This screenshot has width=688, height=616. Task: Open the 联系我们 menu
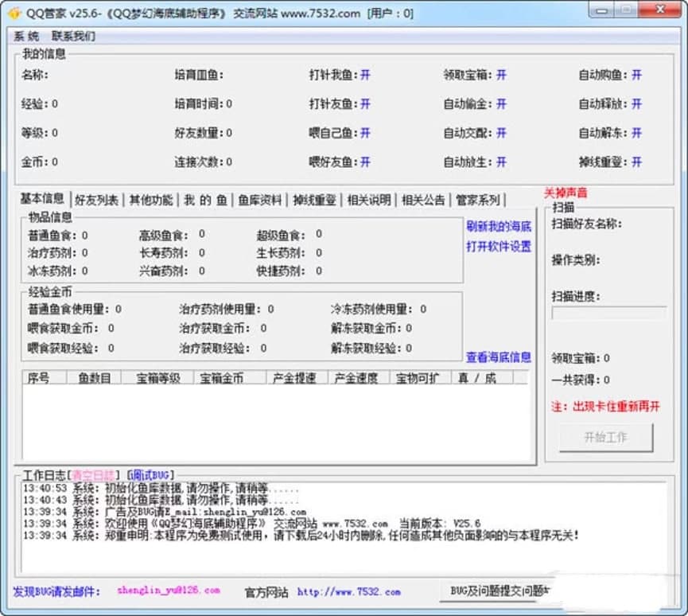tap(73, 36)
